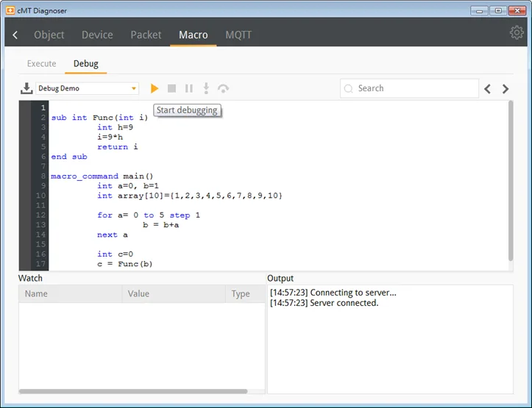
Task: Click the Watch panel horizontal scrollbar
Action: [133, 391]
